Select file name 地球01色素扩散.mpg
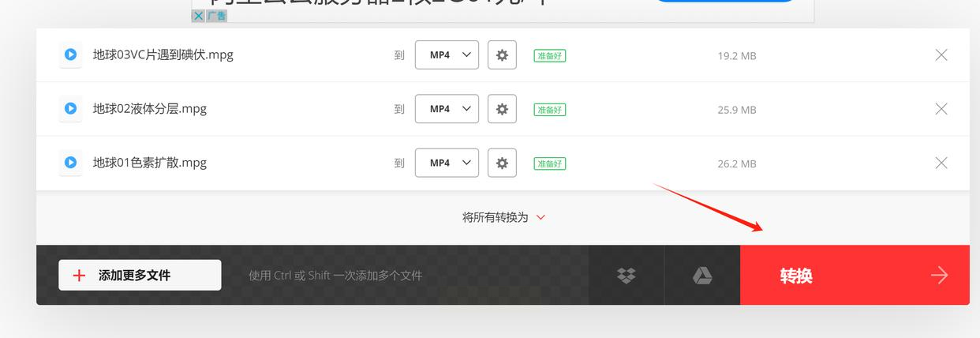This screenshot has height=338, width=980. pyautogui.click(x=150, y=163)
